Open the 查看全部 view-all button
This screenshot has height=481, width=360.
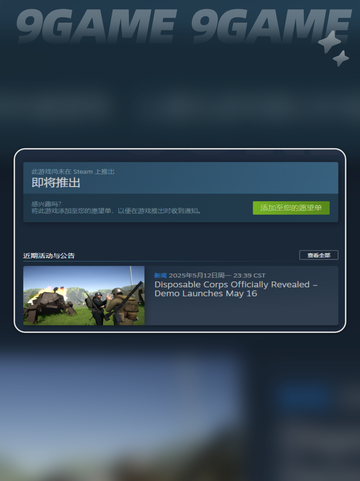tap(319, 255)
